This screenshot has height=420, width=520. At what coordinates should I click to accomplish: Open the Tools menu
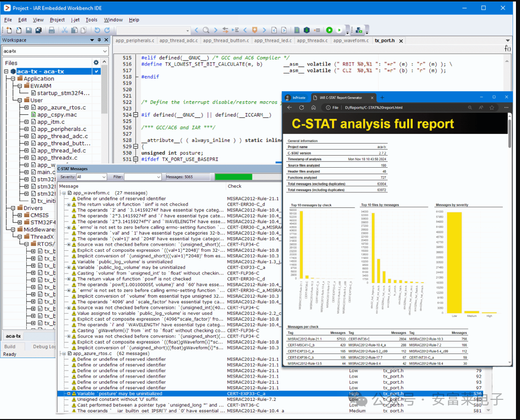point(92,20)
